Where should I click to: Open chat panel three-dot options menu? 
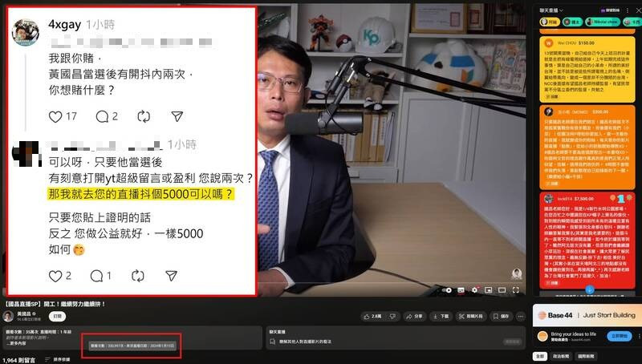coord(628,10)
